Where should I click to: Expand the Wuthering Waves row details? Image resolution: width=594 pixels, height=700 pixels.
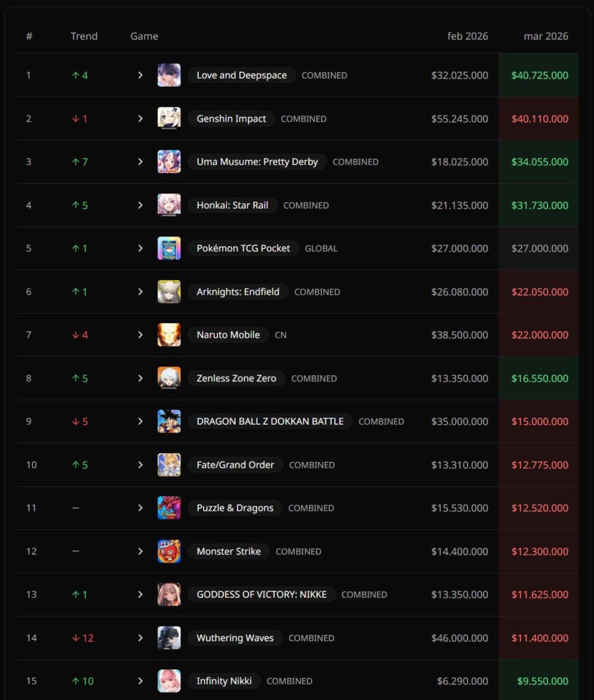click(x=140, y=638)
